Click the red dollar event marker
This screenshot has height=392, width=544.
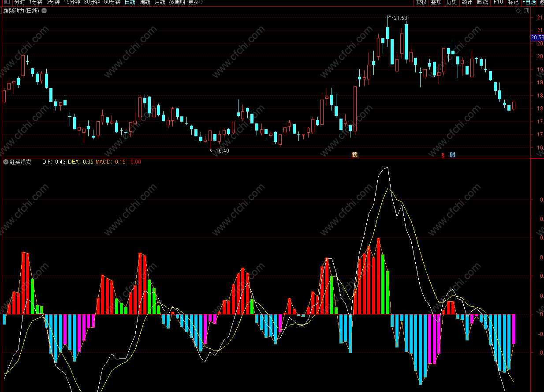[x=443, y=154]
